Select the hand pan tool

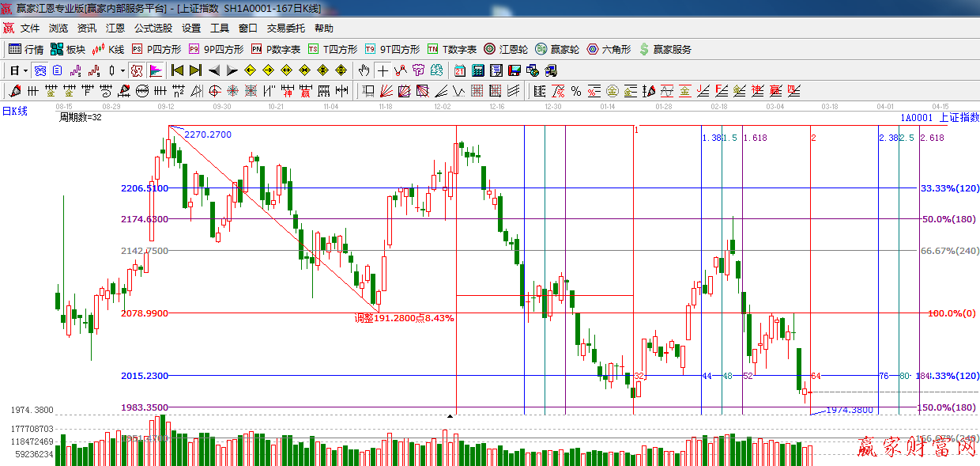click(x=364, y=70)
